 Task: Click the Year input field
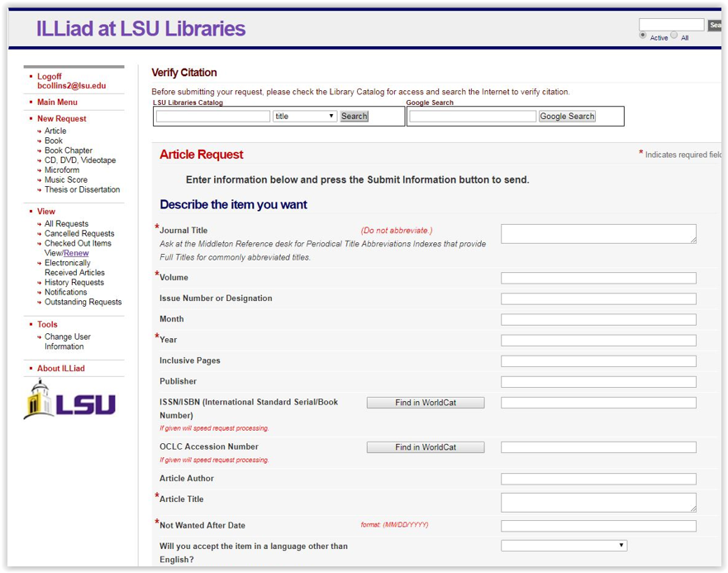point(598,340)
